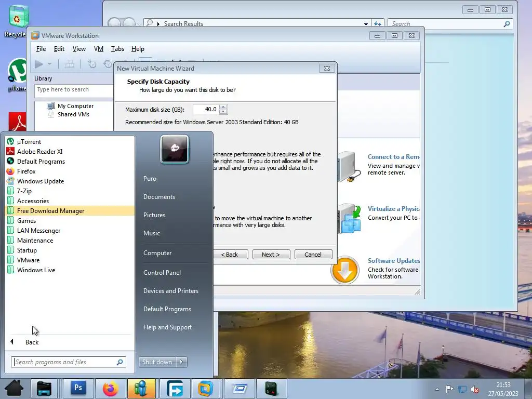
Task: Select Shared VMs in the Library tree
Action: pyautogui.click(x=73, y=114)
